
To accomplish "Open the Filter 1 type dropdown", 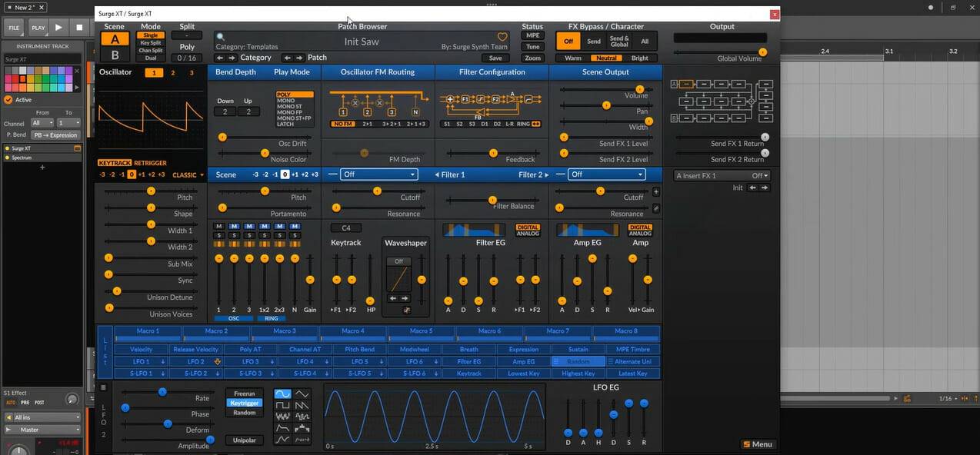I will pos(379,174).
